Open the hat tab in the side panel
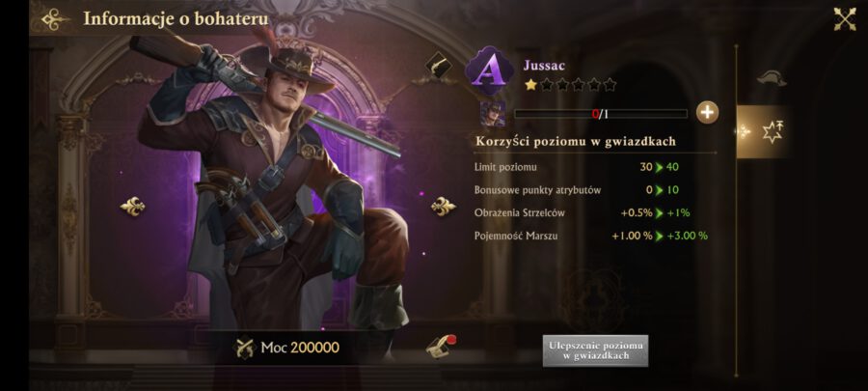The width and height of the screenshot is (868, 391). [x=772, y=78]
